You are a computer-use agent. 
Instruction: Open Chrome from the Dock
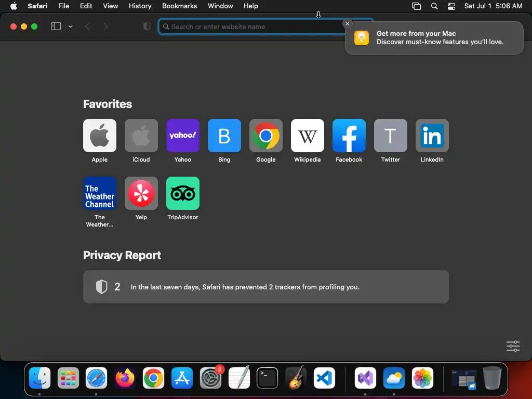tap(153, 378)
